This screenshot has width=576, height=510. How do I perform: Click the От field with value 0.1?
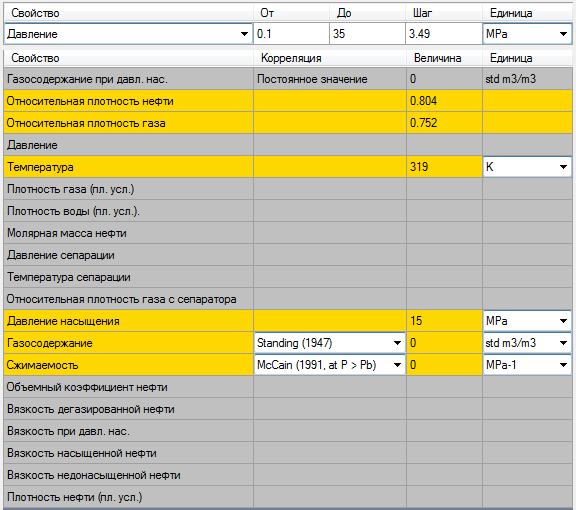click(291, 34)
